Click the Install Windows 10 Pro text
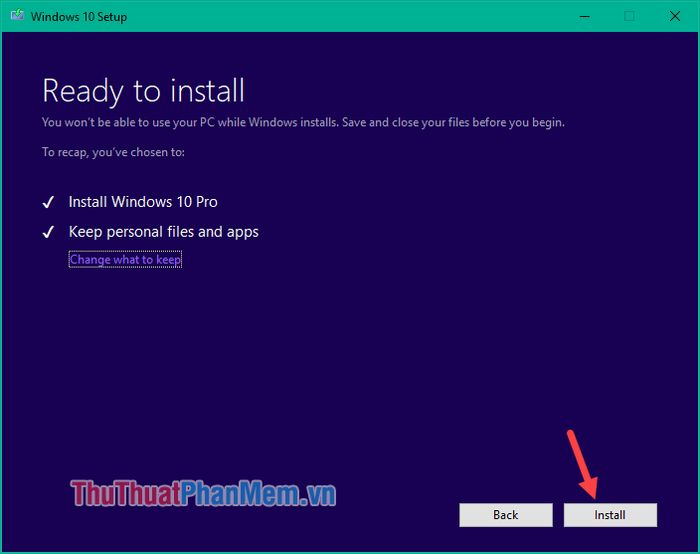Image resolution: width=700 pixels, height=554 pixels. coord(143,202)
